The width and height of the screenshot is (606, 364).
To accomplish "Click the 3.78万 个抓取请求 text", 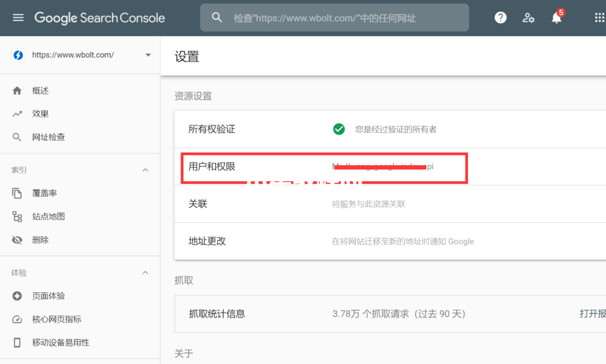I will click(x=370, y=314).
